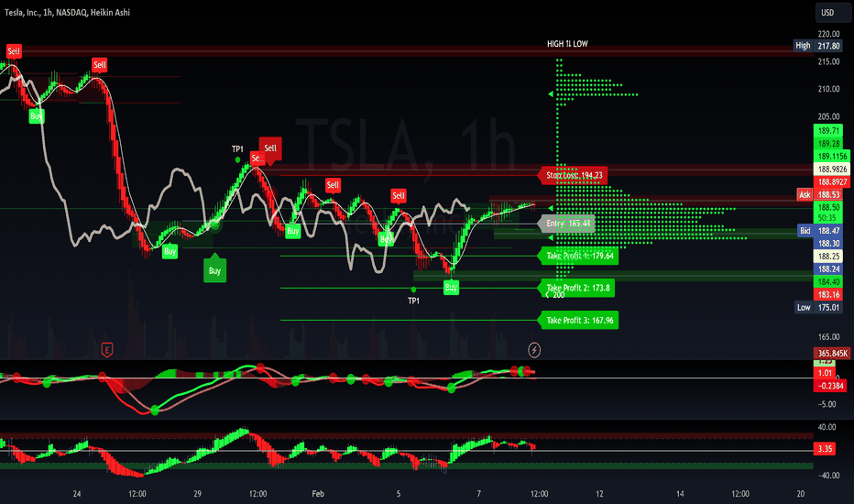Click the Take Profit 1: 179.64 label
Screen dimensions: 854x504
click(578, 256)
